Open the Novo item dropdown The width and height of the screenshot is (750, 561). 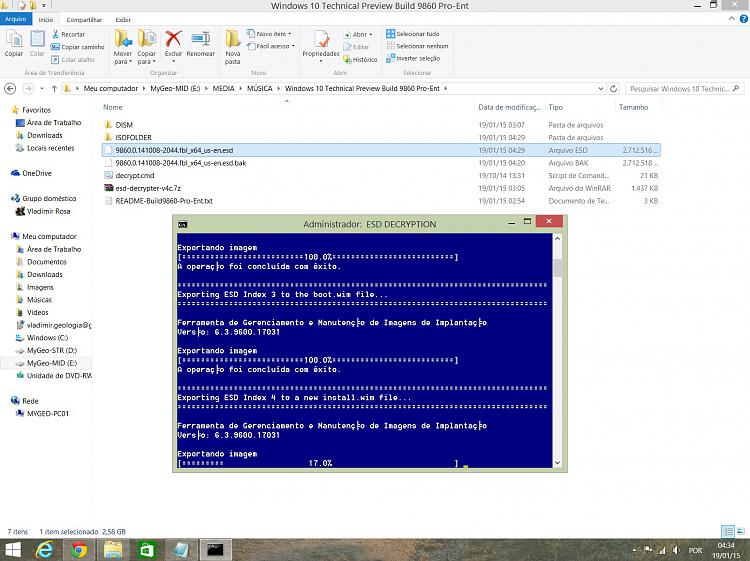click(x=269, y=34)
